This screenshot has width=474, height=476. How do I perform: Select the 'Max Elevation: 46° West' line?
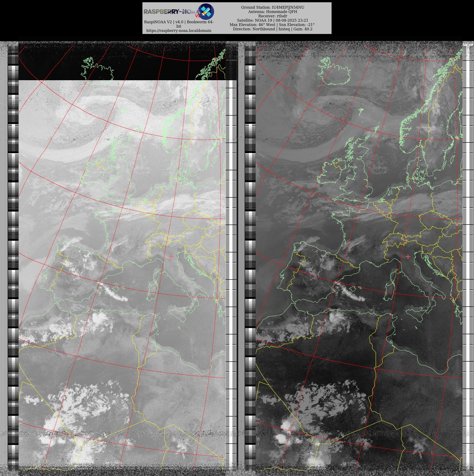pos(272,25)
